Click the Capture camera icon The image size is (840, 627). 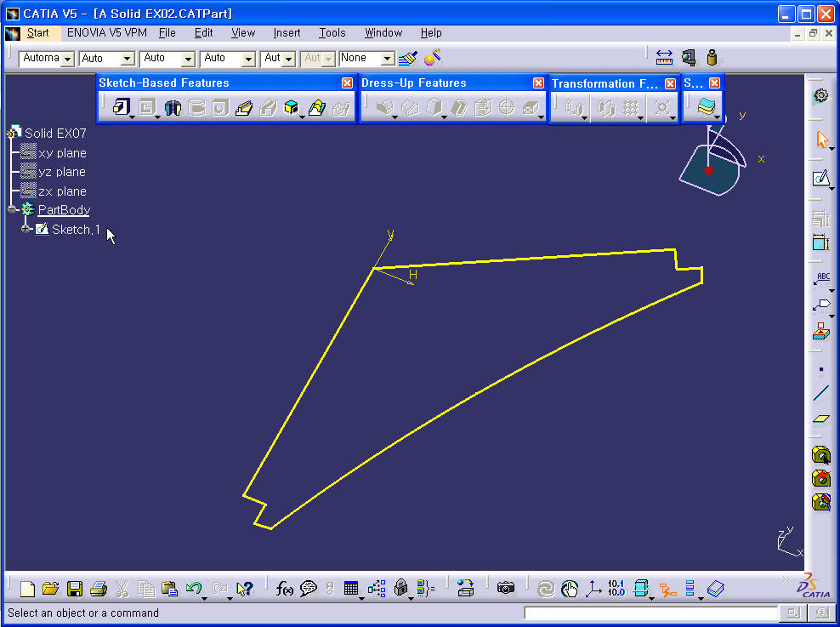pyautogui.click(x=506, y=589)
